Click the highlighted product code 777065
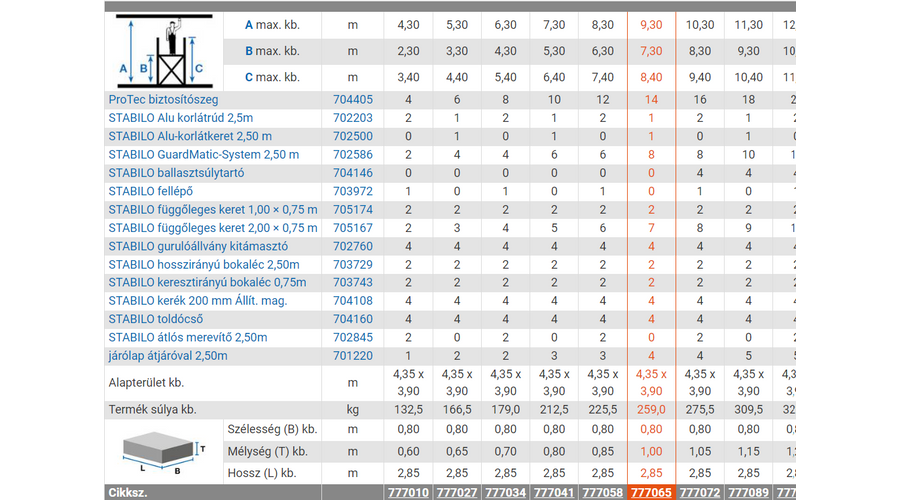 click(651, 492)
